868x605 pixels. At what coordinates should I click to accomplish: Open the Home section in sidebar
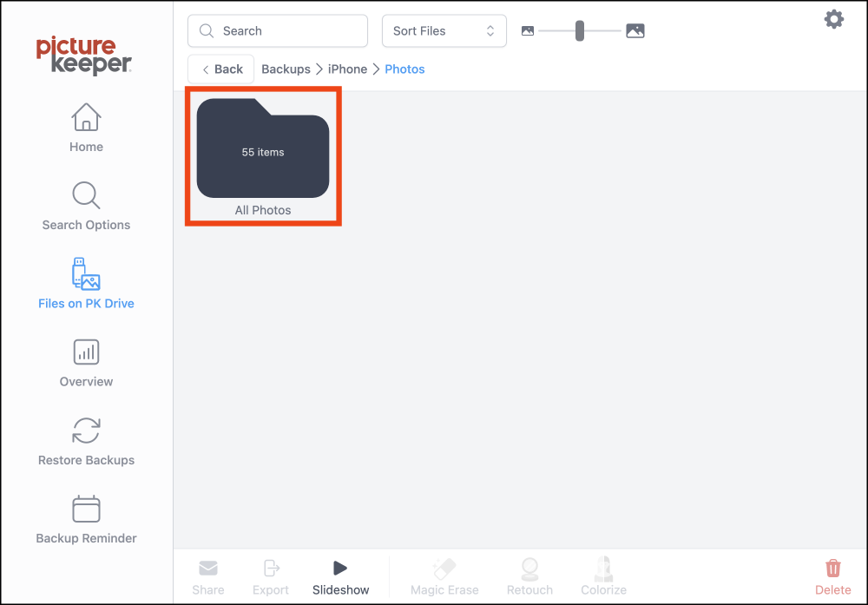[86, 128]
